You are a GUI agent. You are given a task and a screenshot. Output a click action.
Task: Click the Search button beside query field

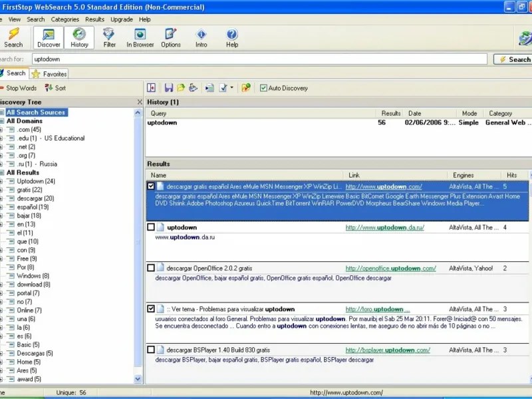[513, 59]
